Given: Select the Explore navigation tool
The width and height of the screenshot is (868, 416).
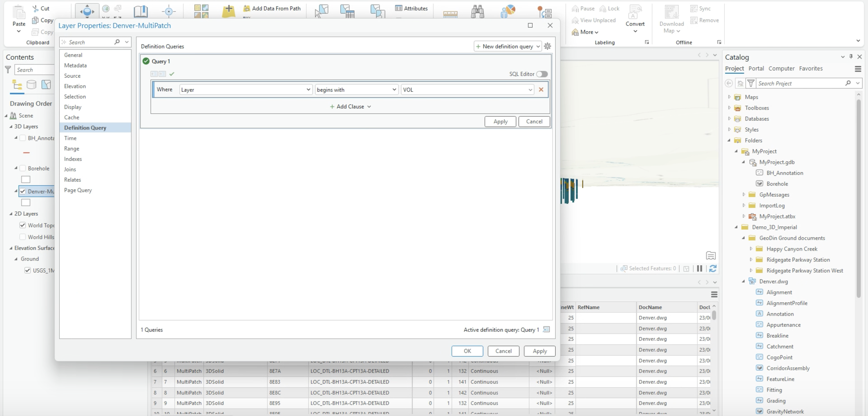Looking at the screenshot, I should coord(87,11).
